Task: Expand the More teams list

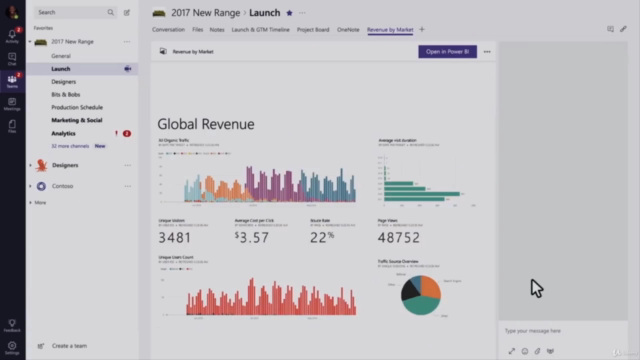Action: [x=30, y=202]
